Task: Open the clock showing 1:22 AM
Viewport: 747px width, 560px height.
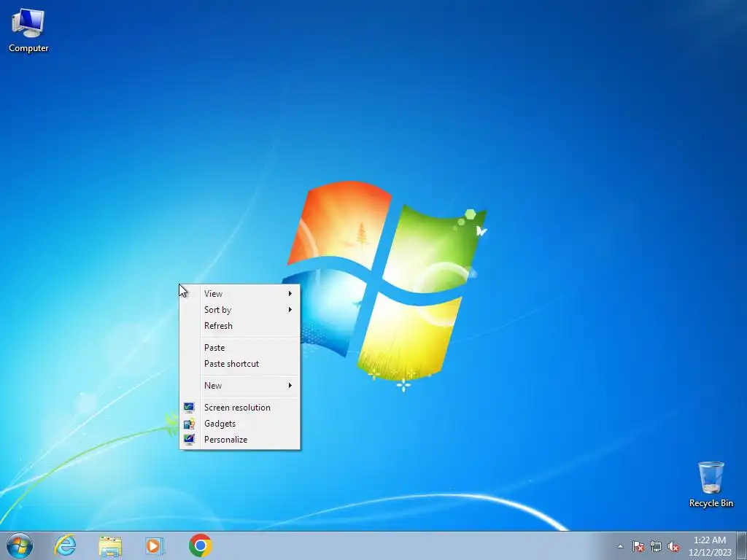Action: [709, 540]
